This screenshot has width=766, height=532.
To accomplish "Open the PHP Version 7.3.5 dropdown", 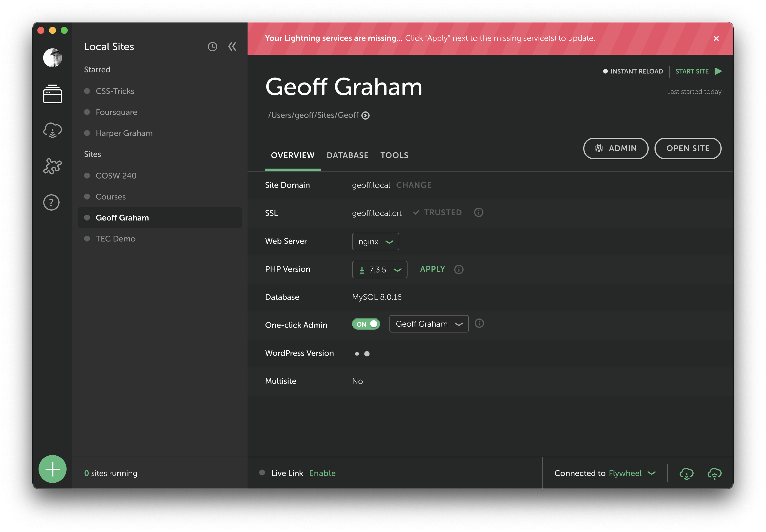I will click(x=379, y=269).
